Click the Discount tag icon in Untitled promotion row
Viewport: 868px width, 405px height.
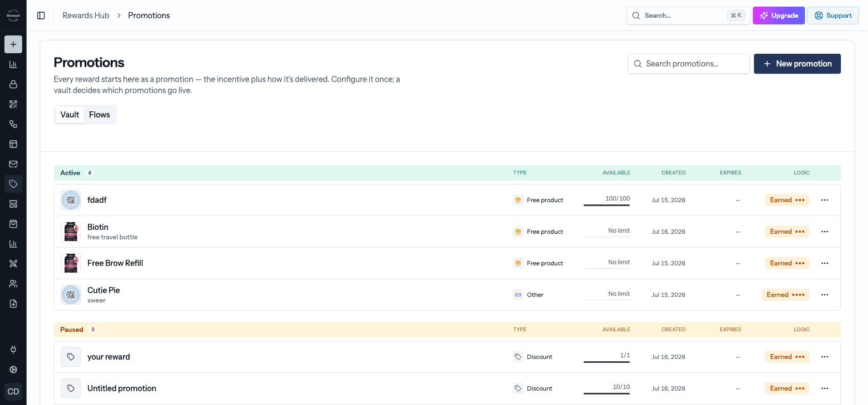click(x=518, y=388)
